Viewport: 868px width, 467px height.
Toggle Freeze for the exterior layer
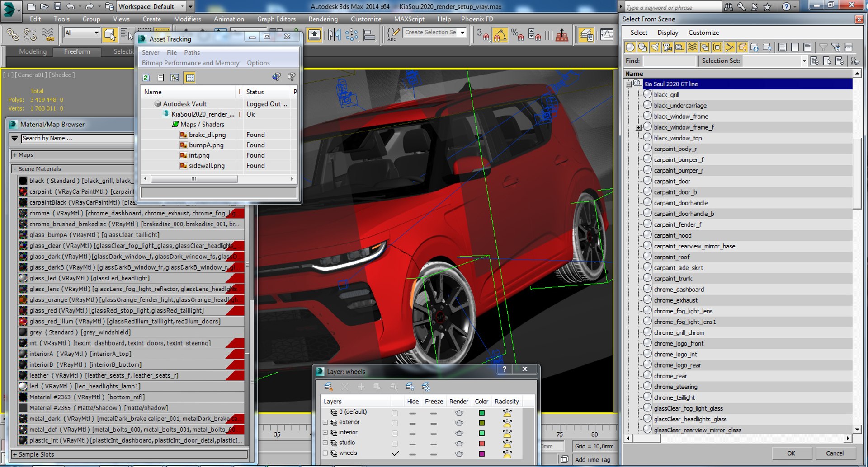click(434, 423)
